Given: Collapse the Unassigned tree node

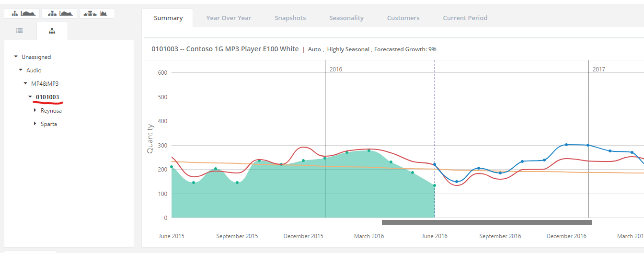Looking at the screenshot, I should tap(16, 57).
